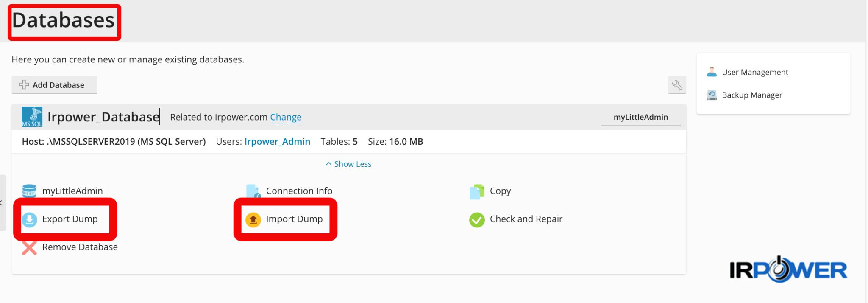The width and height of the screenshot is (868, 303).
Task: Click the red X Remove Database icon
Action: coord(29,247)
